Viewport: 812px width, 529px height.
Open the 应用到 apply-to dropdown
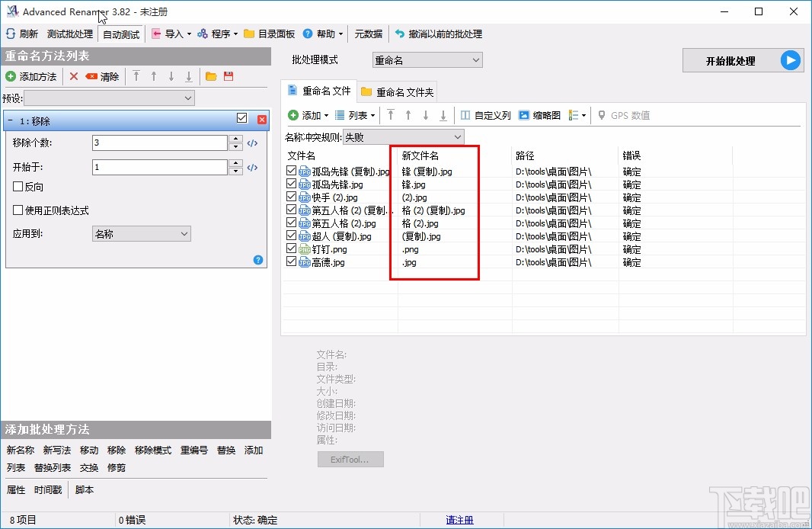(141, 233)
